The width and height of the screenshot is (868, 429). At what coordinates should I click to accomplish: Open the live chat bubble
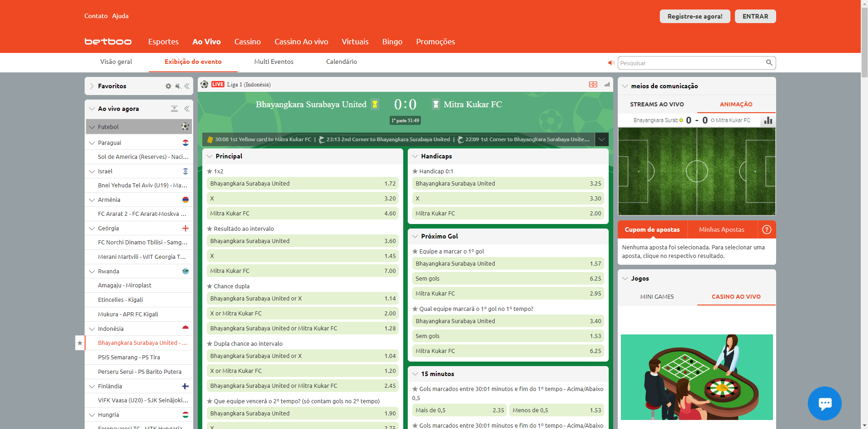[825, 403]
